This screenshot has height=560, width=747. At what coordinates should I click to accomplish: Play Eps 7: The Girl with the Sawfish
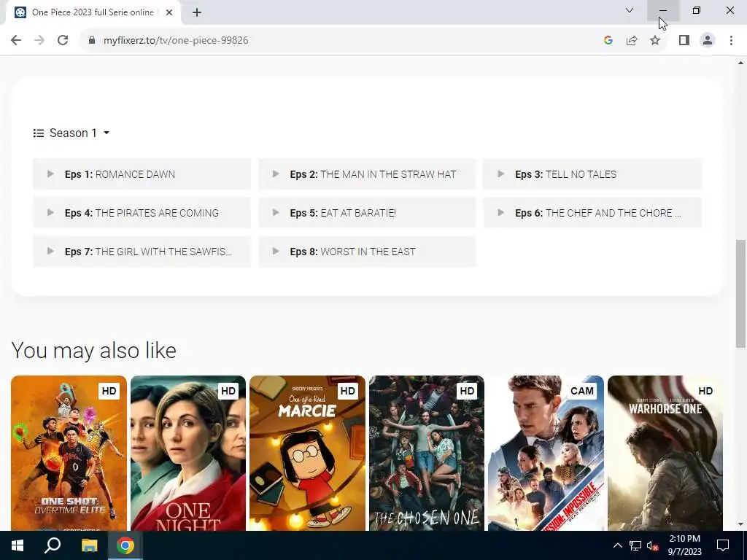tap(142, 252)
